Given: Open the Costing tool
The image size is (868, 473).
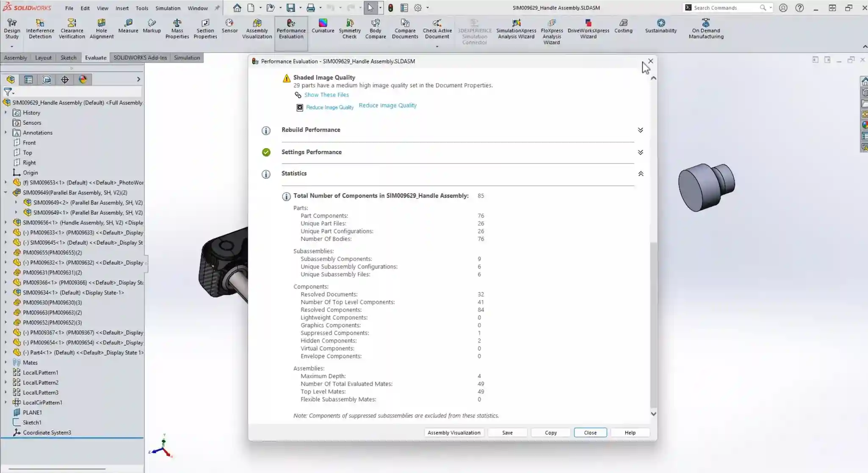Looking at the screenshot, I should 623,26.
